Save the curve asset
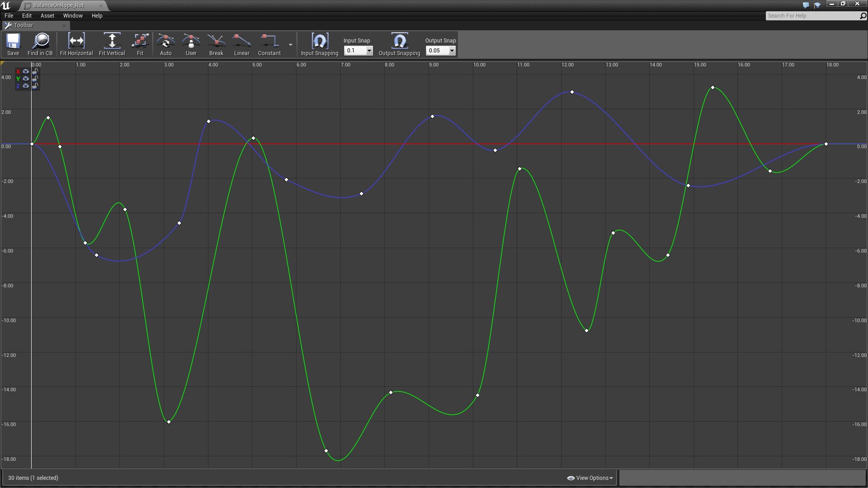 (13, 44)
